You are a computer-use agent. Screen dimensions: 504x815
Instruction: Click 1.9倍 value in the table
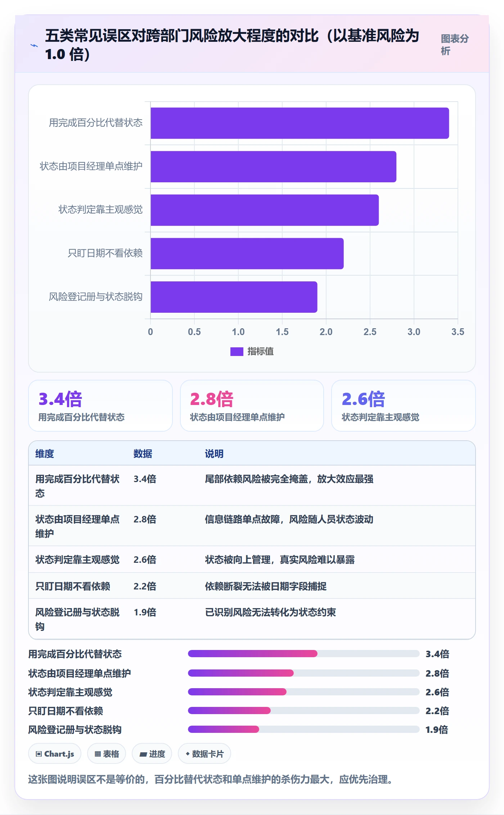coord(145,612)
